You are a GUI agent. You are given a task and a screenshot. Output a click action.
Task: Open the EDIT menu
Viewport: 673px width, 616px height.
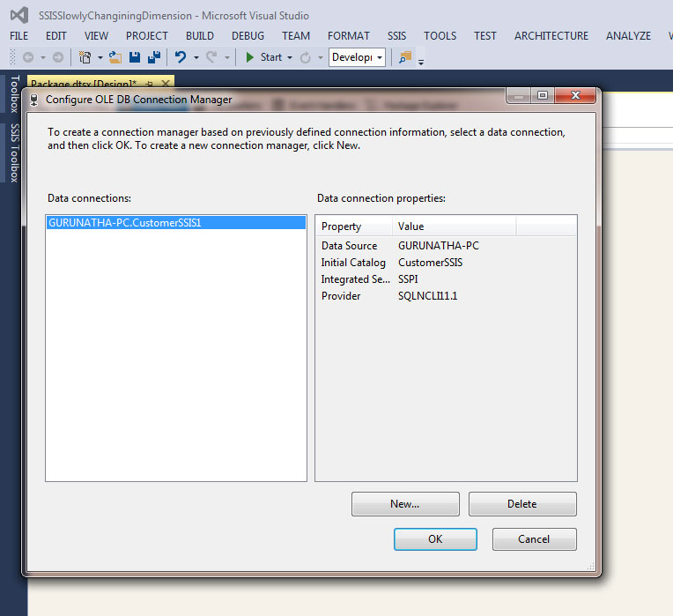tap(55, 35)
